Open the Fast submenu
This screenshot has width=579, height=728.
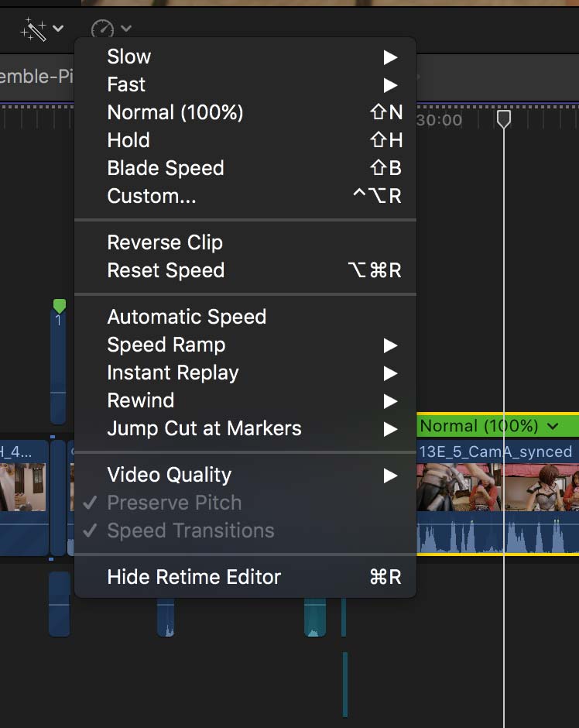click(x=245, y=85)
